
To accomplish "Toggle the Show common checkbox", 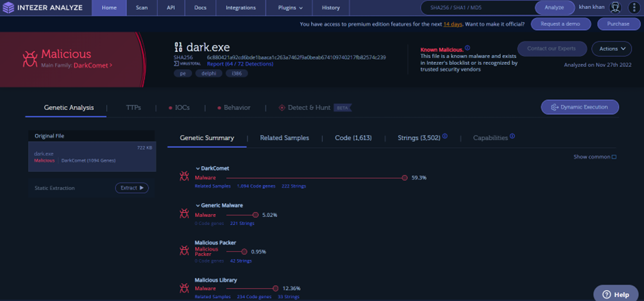I will (x=614, y=157).
